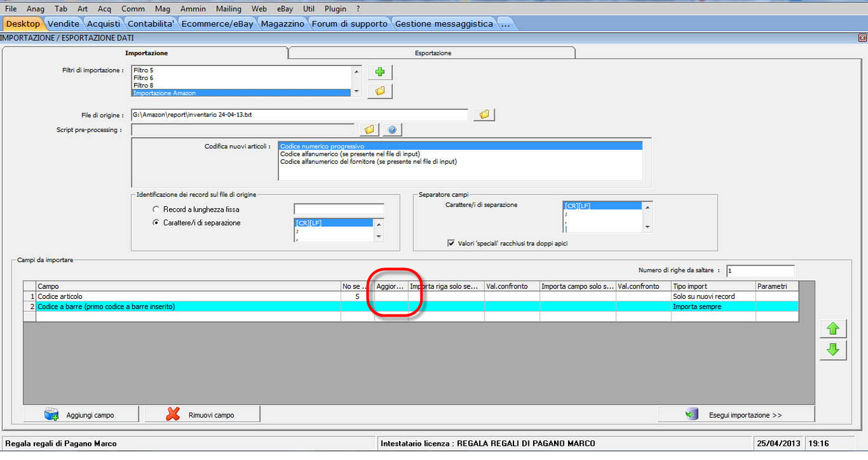Open the Tab menu
Screen dimensions: 868x460
tap(61, 9)
